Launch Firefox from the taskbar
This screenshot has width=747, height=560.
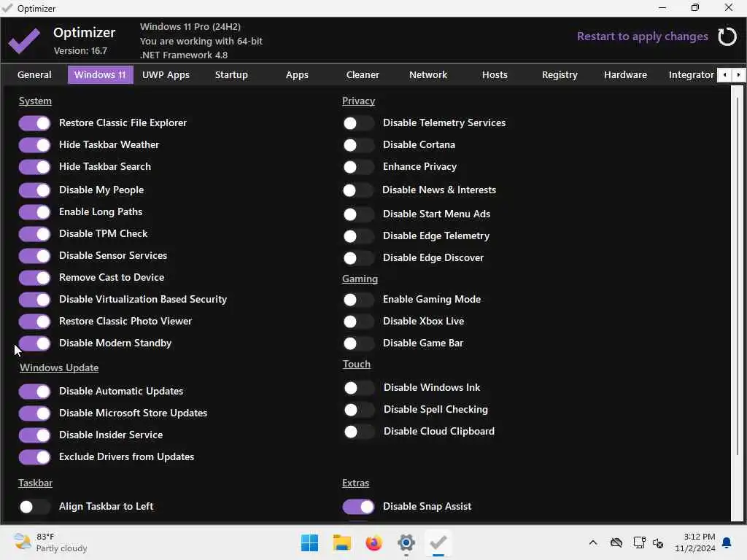click(374, 542)
